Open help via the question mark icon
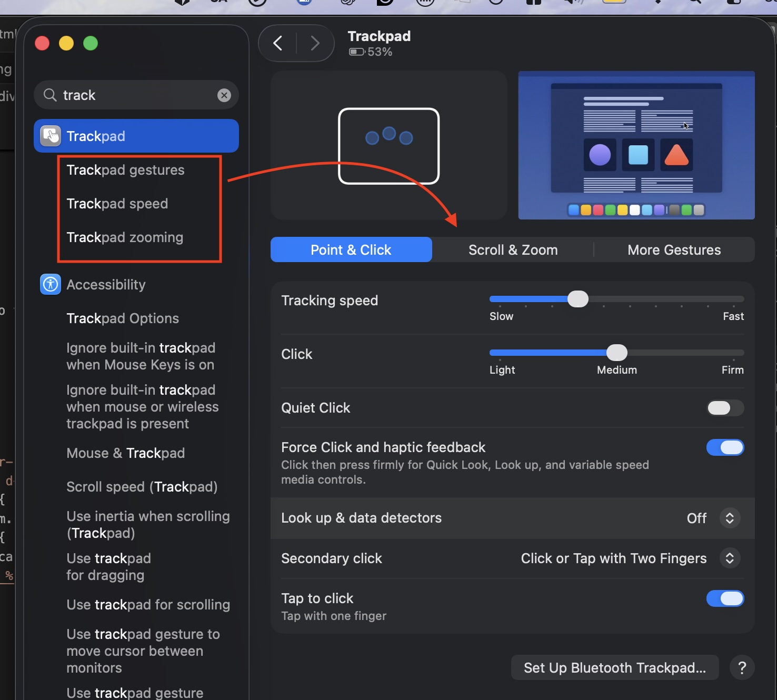 (742, 667)
